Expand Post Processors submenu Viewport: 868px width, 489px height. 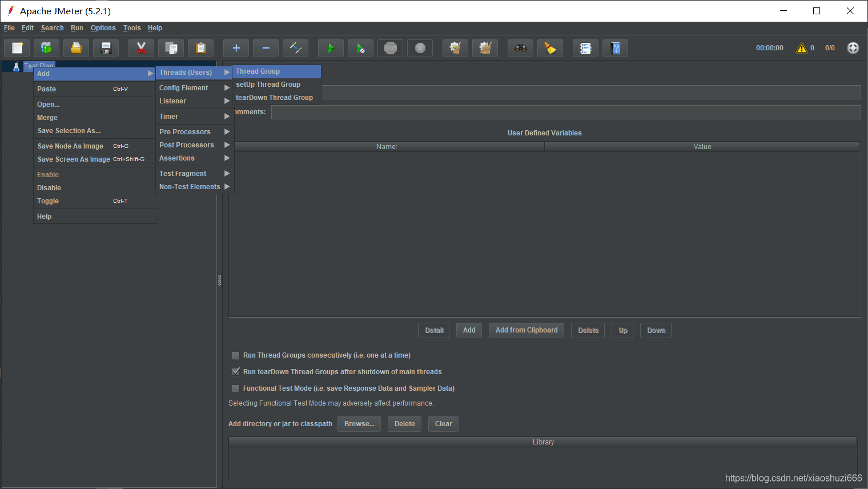(x=194, y=145)
